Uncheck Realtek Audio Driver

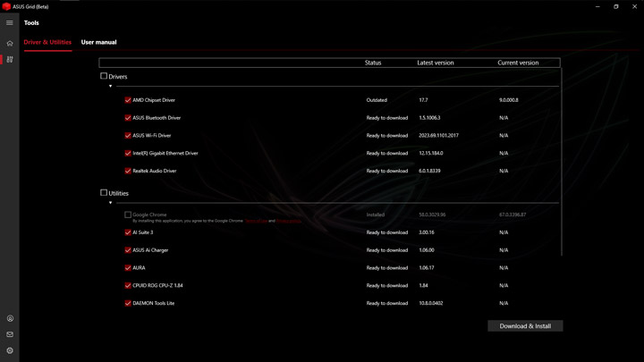128,171
